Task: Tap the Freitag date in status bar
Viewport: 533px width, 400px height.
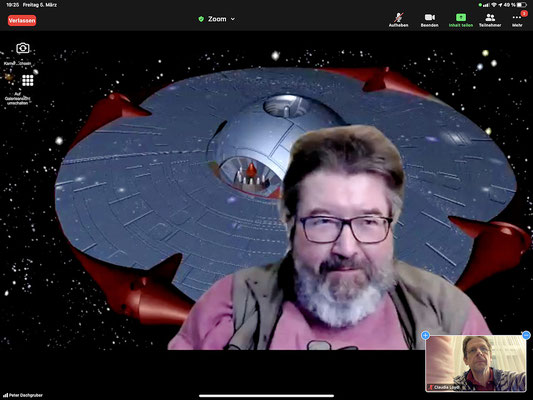Action: [x=40, y=5]
